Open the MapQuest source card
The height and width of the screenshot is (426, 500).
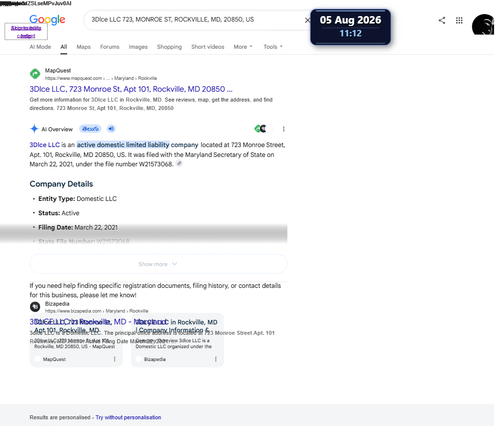76,340
